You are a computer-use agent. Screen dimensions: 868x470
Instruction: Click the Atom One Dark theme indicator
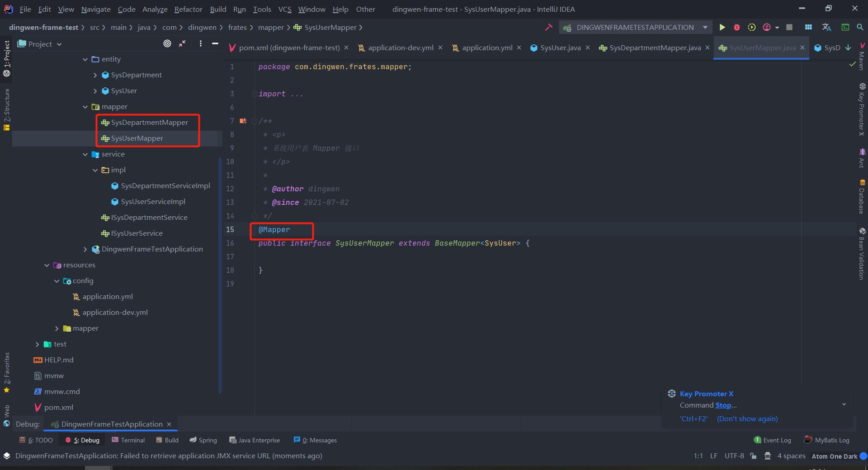click(x=835, y=456)
